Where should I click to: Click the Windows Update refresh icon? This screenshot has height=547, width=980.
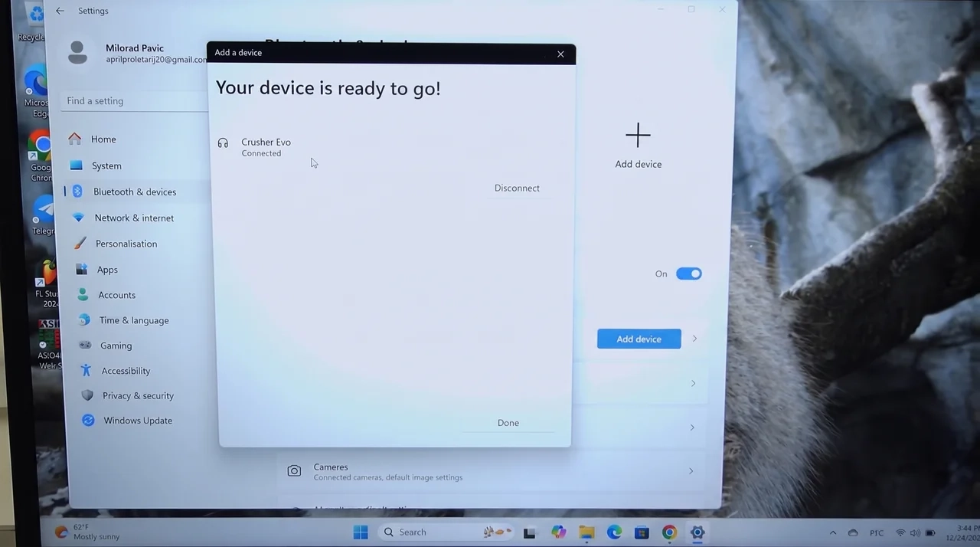coord(88,421)
